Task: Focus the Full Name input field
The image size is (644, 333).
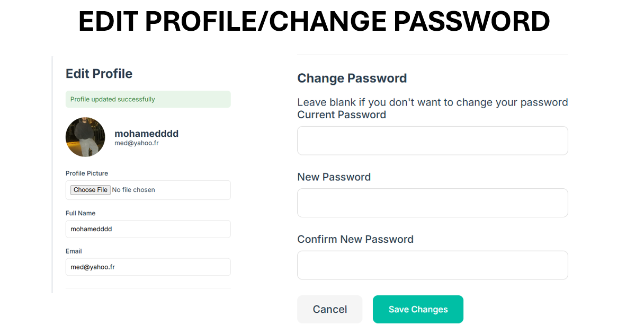Action: point(148,229)
